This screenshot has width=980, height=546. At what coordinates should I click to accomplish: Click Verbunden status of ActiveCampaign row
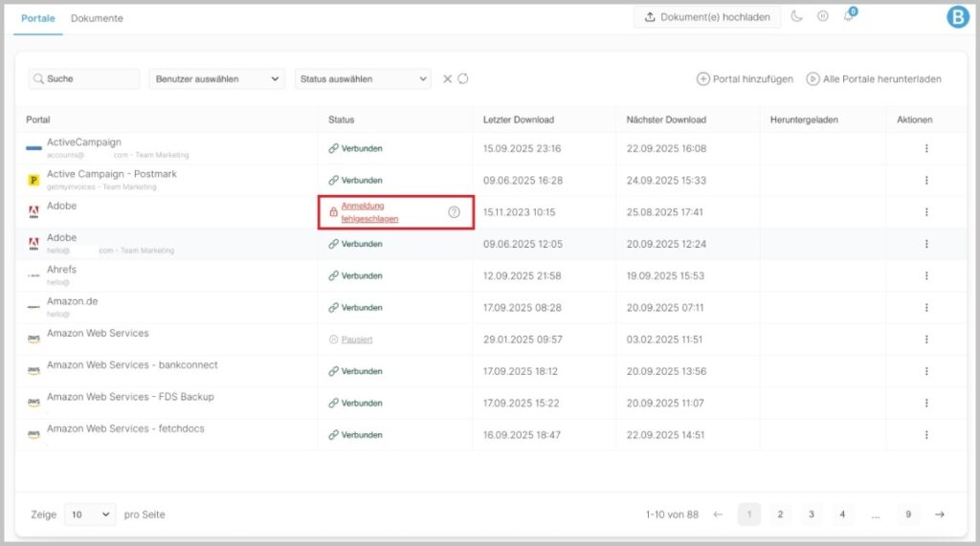coord(356,148)
